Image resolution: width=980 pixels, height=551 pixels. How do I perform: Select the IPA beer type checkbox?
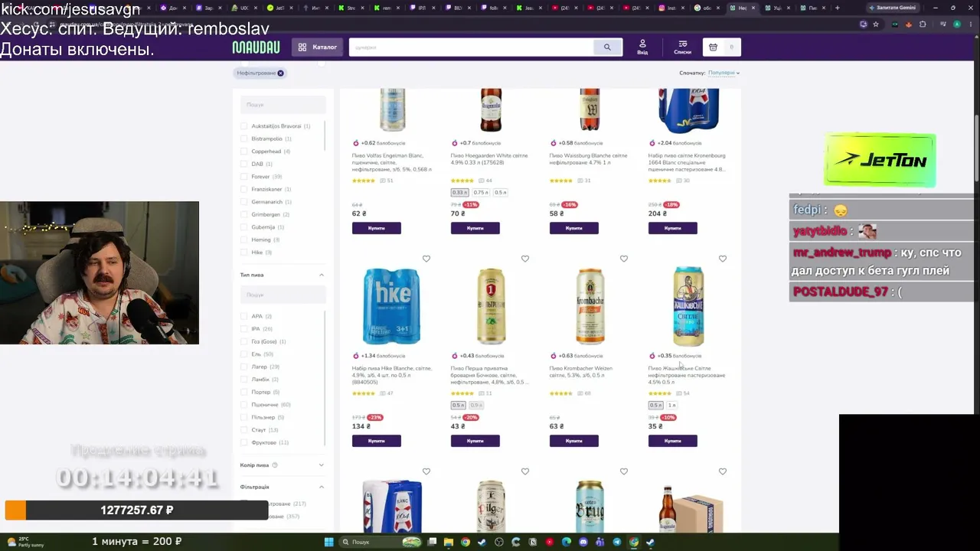(244, 329)
